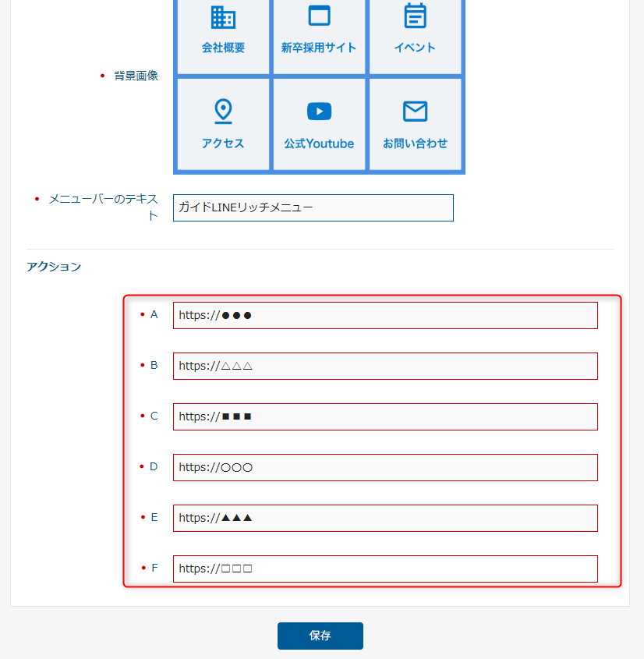Focus the action D URL input

385,467
